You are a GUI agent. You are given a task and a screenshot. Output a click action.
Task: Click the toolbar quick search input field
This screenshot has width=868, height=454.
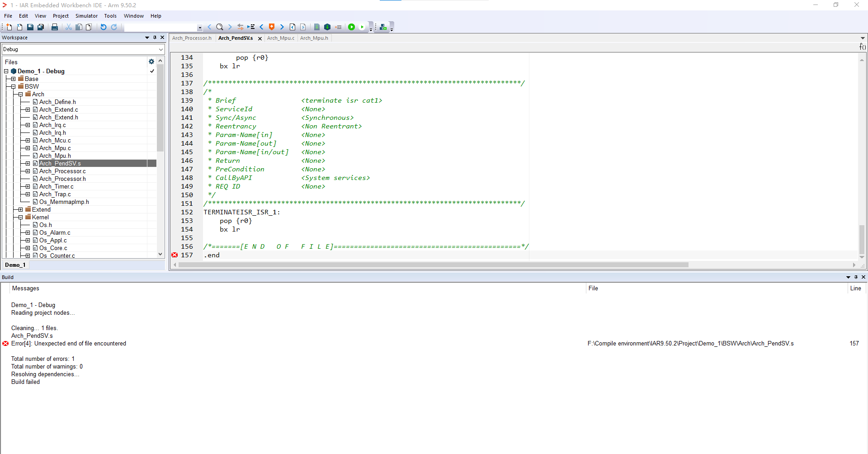point(160,28)
